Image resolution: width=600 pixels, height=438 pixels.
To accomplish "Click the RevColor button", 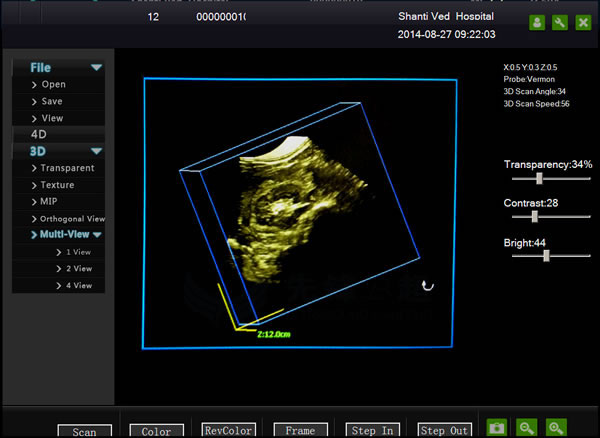I will click(x=228, y=430).
